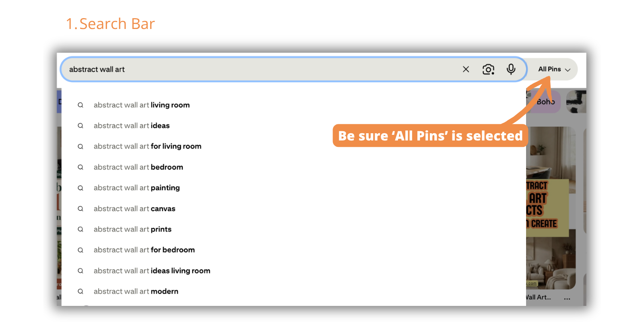Viewport: 644px width, 322px height.
Task: Open the three-dots menu beside 'Wall Art...' pin
Action: coord(567,299)
